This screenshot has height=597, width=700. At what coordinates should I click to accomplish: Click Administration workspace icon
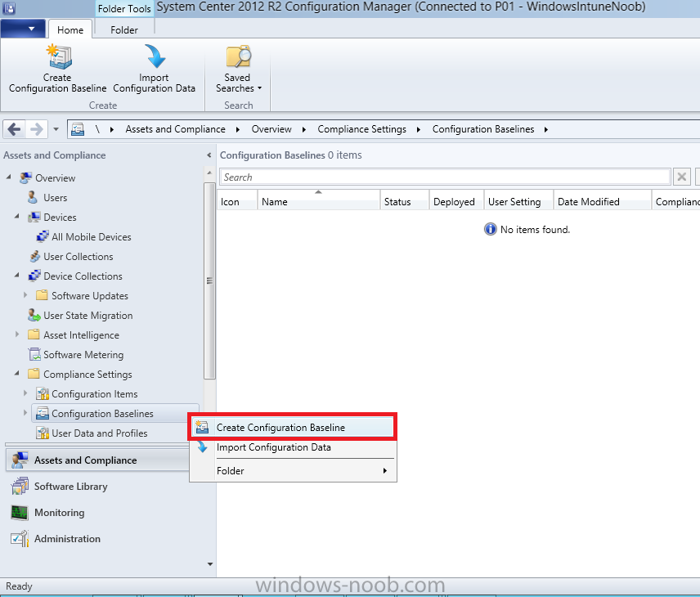pos(20,539)
